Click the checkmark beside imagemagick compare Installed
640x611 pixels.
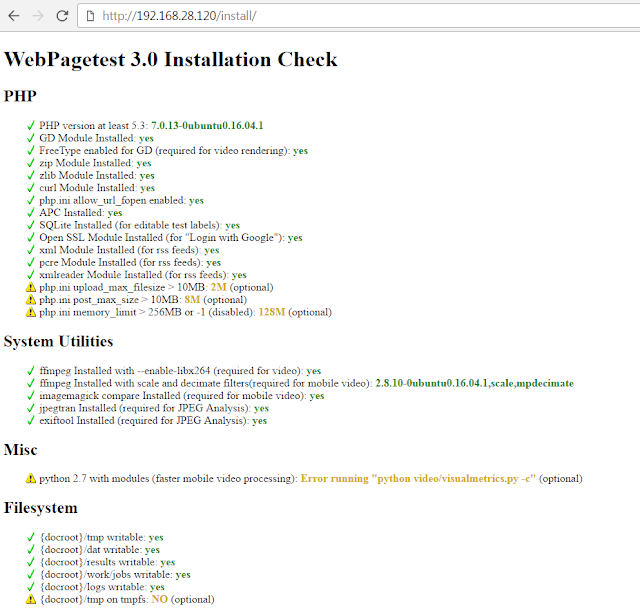pos(31,395)
